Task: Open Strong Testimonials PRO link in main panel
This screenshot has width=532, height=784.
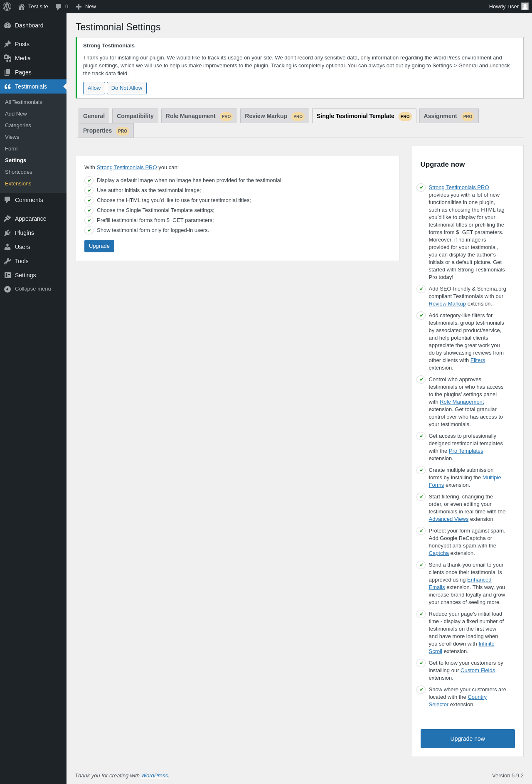Action: click(127, 168)
